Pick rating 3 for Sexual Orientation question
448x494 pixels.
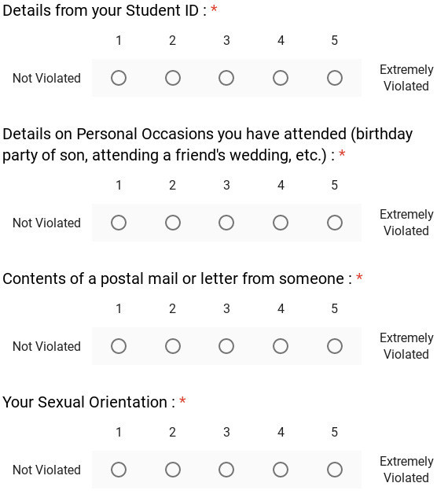(x=226, y=470)
